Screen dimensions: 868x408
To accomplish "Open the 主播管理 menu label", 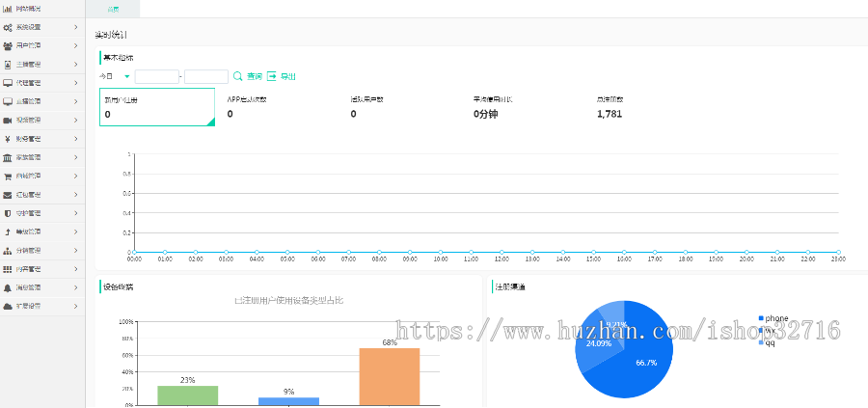I will (28, 65).
